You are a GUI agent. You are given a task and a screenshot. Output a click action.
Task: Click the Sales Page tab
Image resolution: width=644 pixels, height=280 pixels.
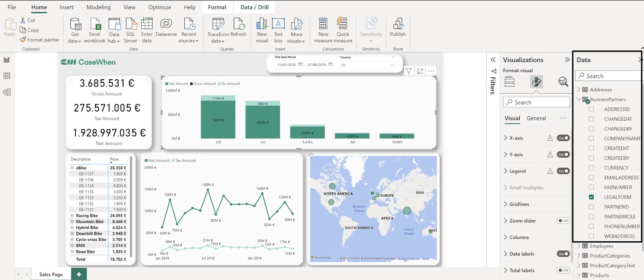[x=51, y=274]
